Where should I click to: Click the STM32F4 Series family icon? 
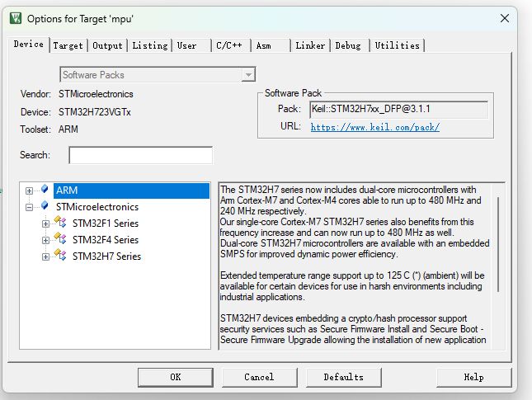coord(60,238)
